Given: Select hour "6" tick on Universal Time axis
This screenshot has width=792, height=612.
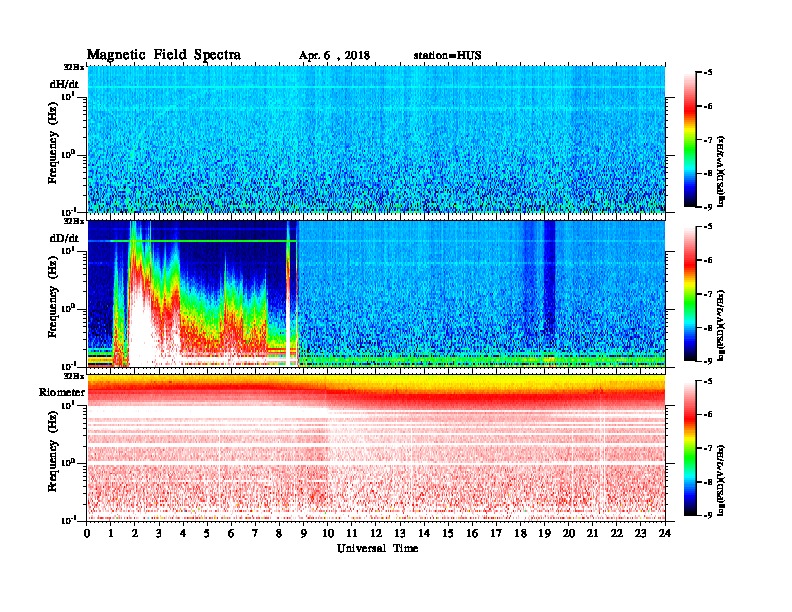Looking at the screenshot, I should tap(231, 533).
